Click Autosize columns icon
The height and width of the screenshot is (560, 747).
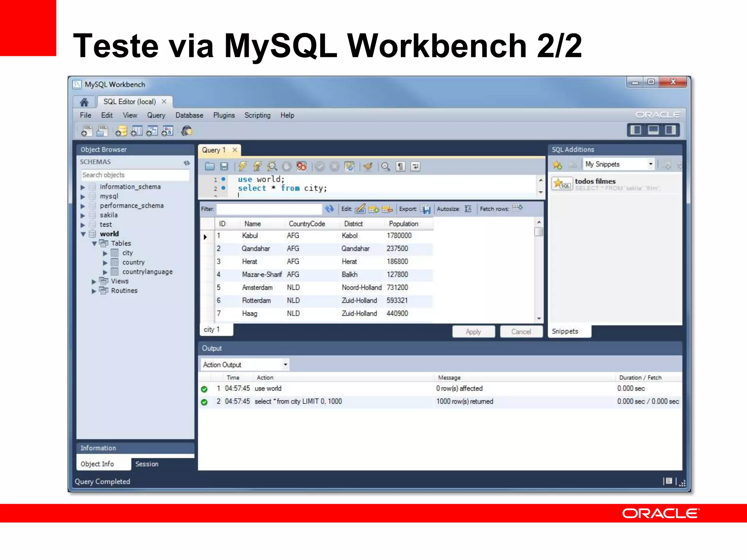click(x=468, y=209)
